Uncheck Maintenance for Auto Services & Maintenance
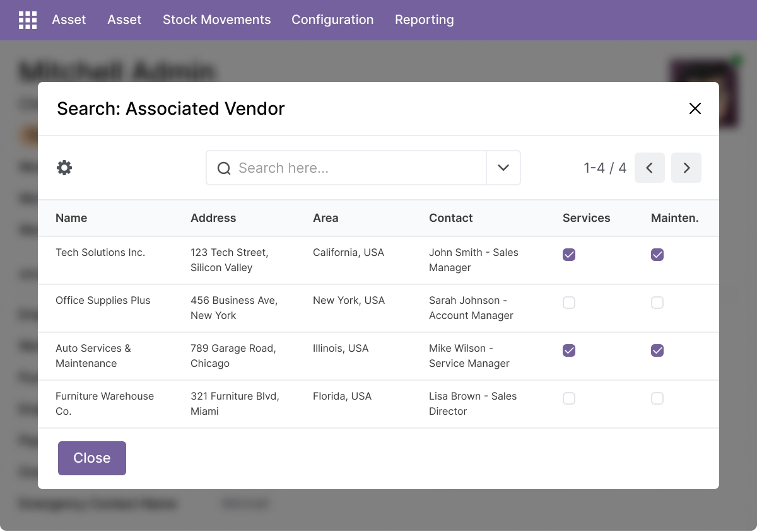 [657, 350]
